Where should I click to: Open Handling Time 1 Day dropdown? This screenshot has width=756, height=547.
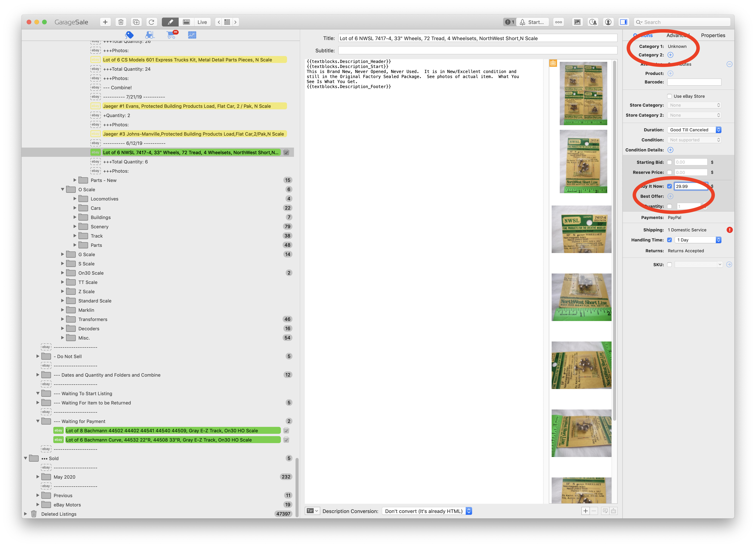click(x=698, y=240)
